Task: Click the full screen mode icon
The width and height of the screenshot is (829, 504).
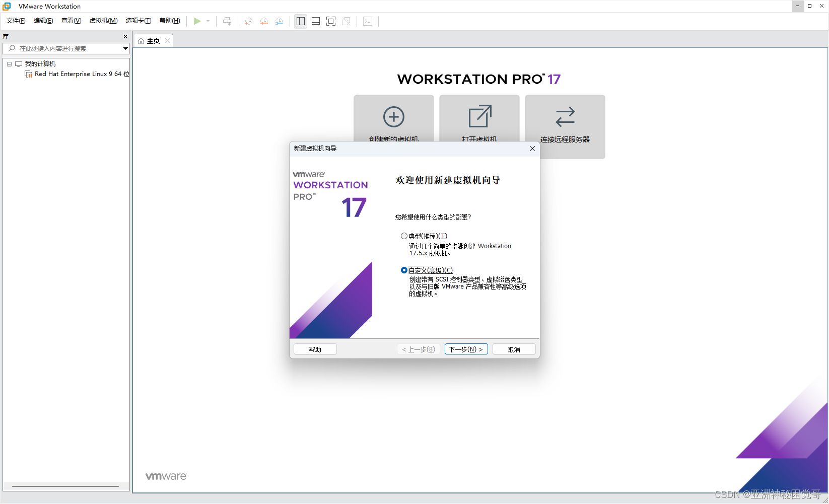Action: (331, 21)
